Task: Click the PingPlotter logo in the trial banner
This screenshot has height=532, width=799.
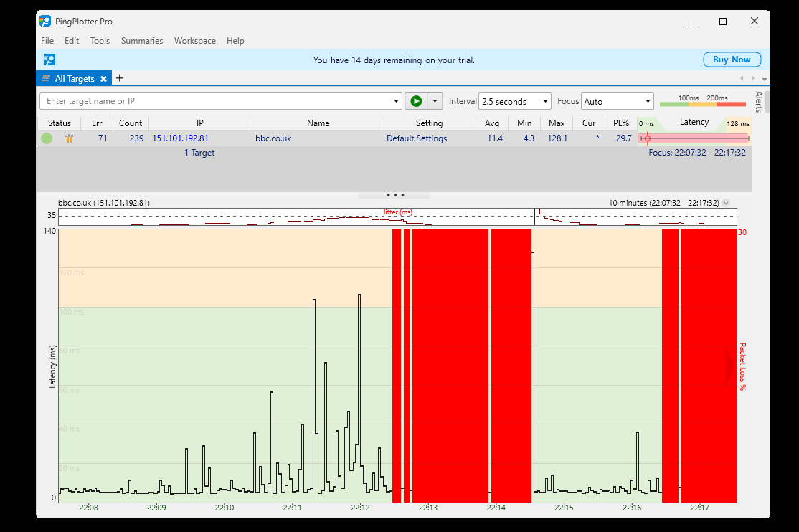Action: (49, 60)
